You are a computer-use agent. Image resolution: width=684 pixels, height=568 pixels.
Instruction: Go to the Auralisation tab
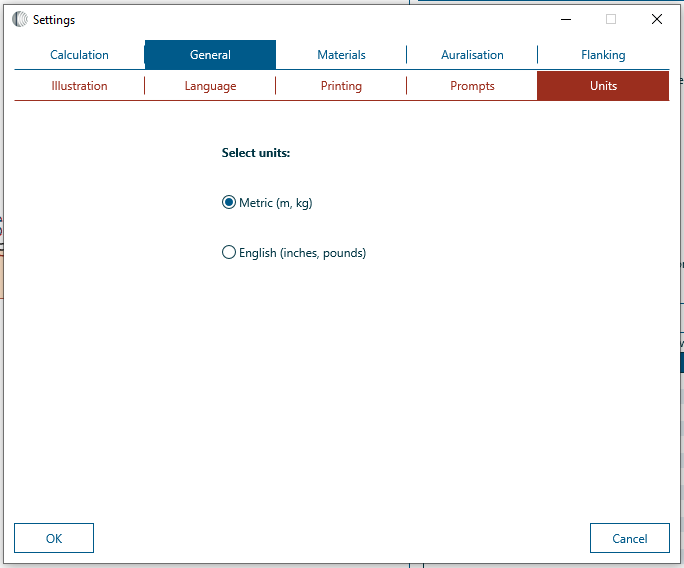coord(472,55)
